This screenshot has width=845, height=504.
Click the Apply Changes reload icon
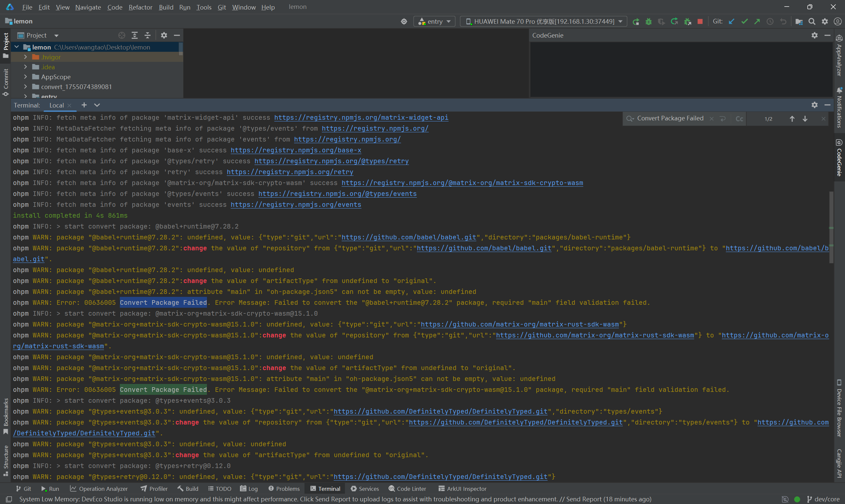pyautogui.click(x=674, y=21)
